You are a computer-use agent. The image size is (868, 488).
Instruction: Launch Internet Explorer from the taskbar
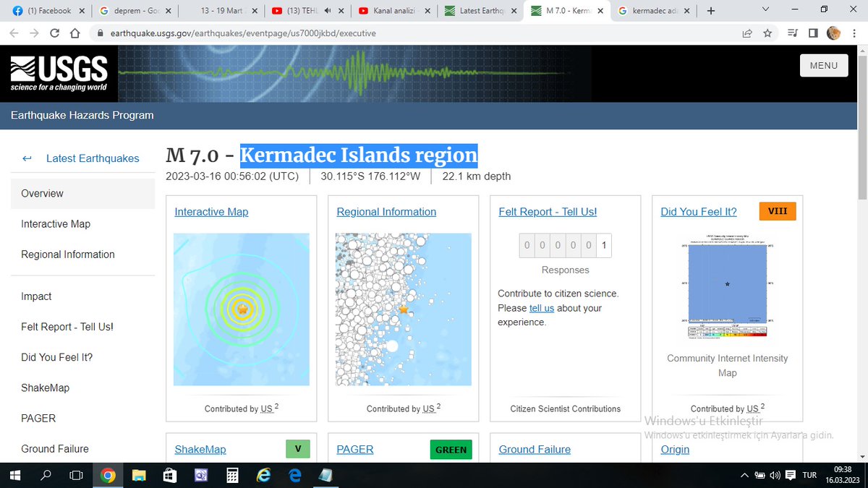pos(264,475)
